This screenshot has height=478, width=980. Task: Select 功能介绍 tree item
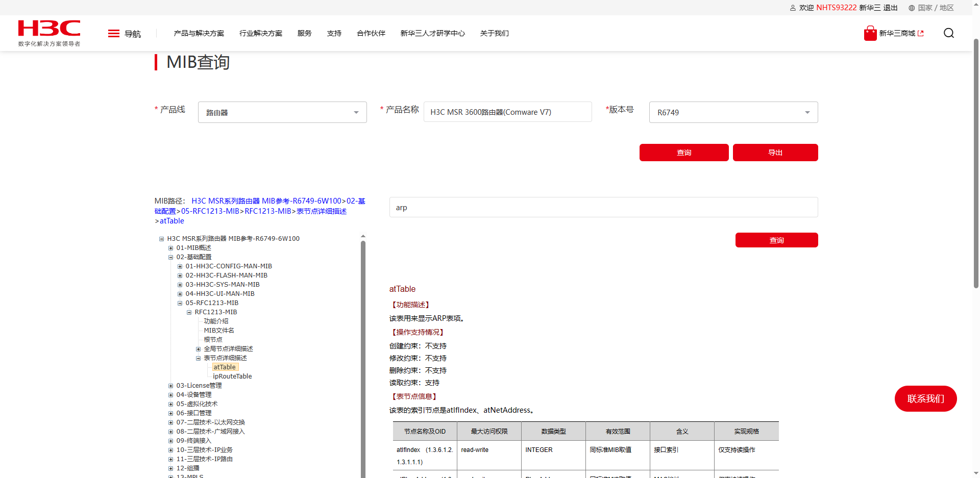point(216,321)
